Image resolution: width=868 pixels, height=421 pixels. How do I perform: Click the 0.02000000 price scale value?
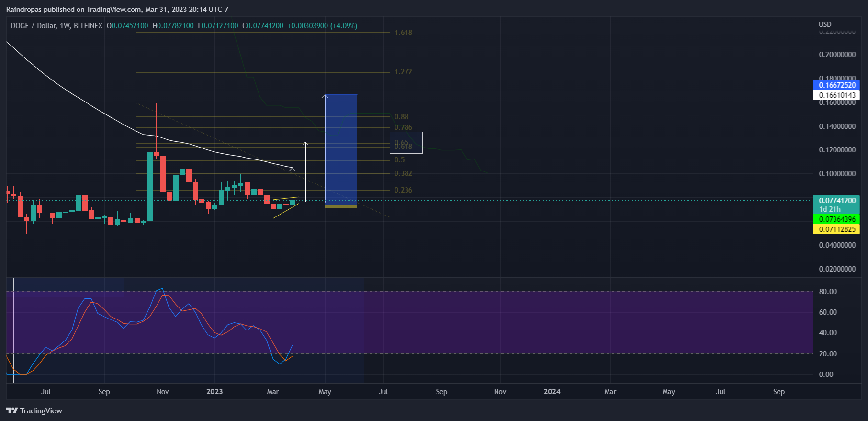[x=837, y=269]
